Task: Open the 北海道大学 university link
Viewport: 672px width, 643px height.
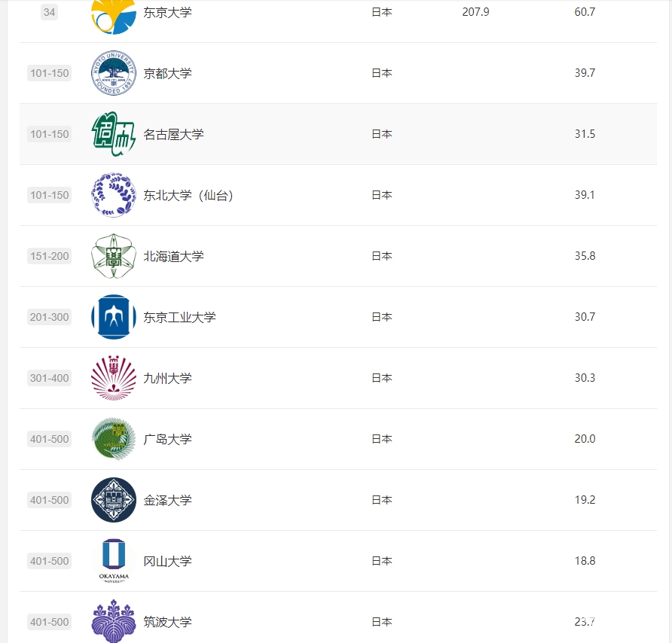Action: 173,256
